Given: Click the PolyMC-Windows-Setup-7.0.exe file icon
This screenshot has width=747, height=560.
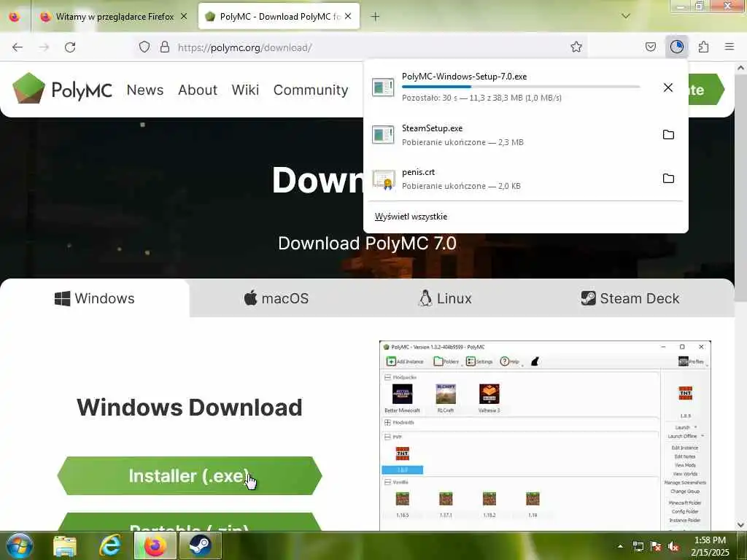Looking at the screenshot, I should (x=383, y=87).
